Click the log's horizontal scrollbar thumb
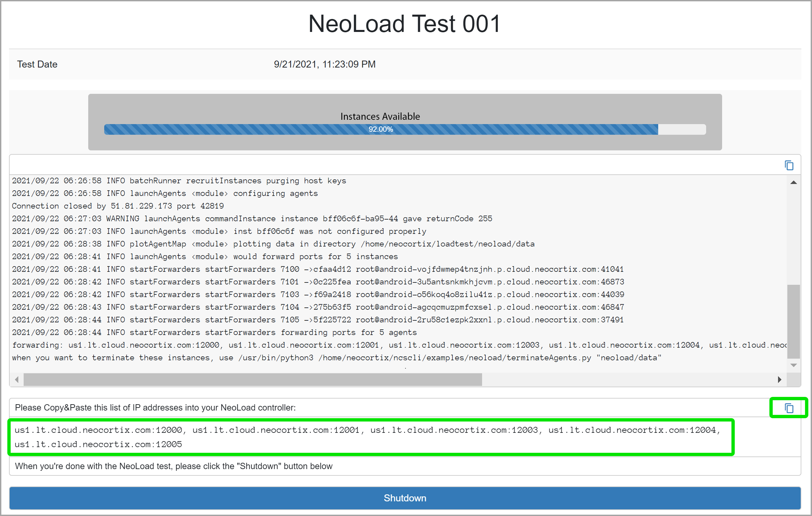The height and width of the screenshot is (516, 812). 253,380
